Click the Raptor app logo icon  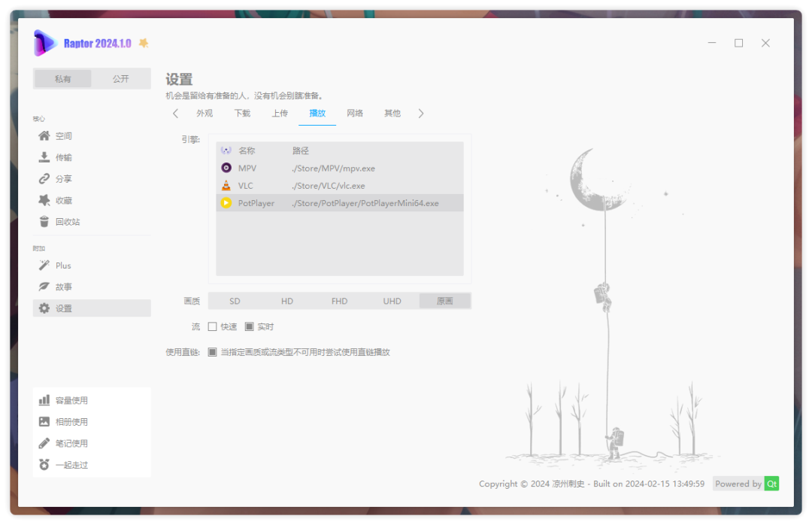tap(44, 43)
